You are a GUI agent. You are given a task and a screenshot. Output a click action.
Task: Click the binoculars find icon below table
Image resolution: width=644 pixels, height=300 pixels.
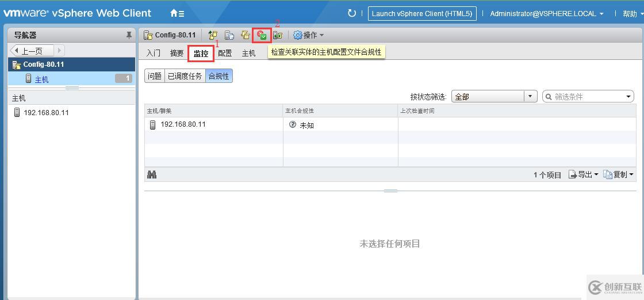[x=152, y=175]
